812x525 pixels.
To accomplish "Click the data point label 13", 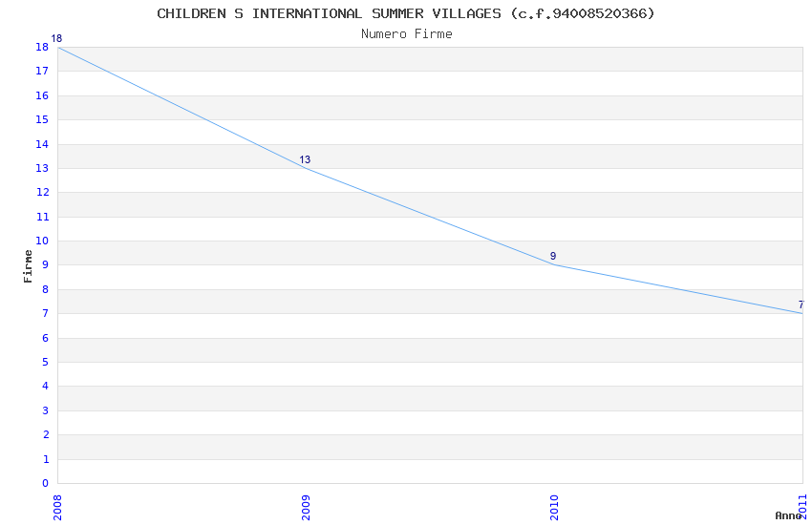I will [x=305, y=160].
